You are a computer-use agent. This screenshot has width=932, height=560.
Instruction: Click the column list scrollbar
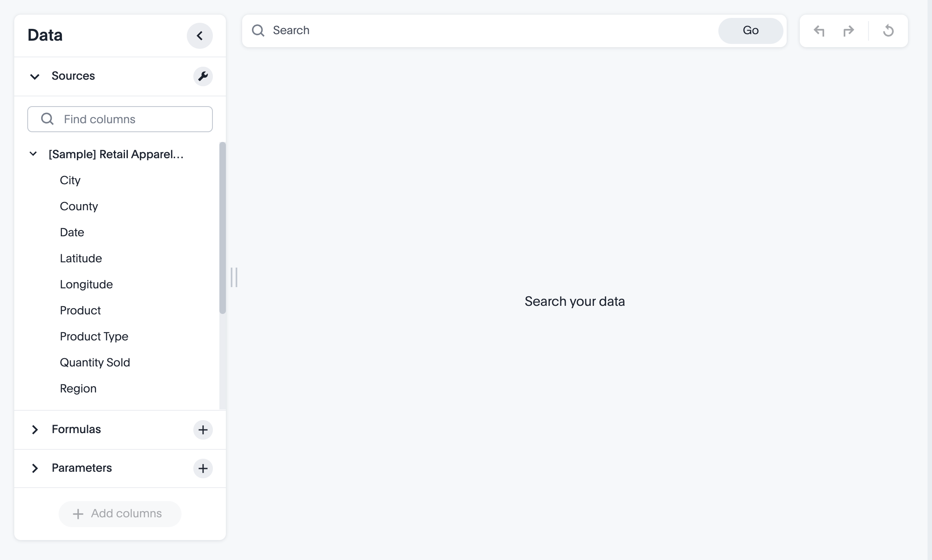(223, 228)
